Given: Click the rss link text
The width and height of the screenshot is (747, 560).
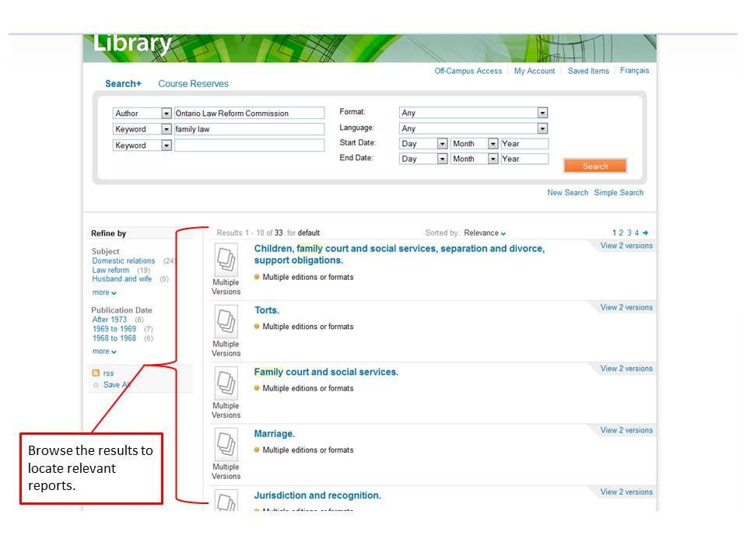Looking at the screenshot, I should click(109, 373).
